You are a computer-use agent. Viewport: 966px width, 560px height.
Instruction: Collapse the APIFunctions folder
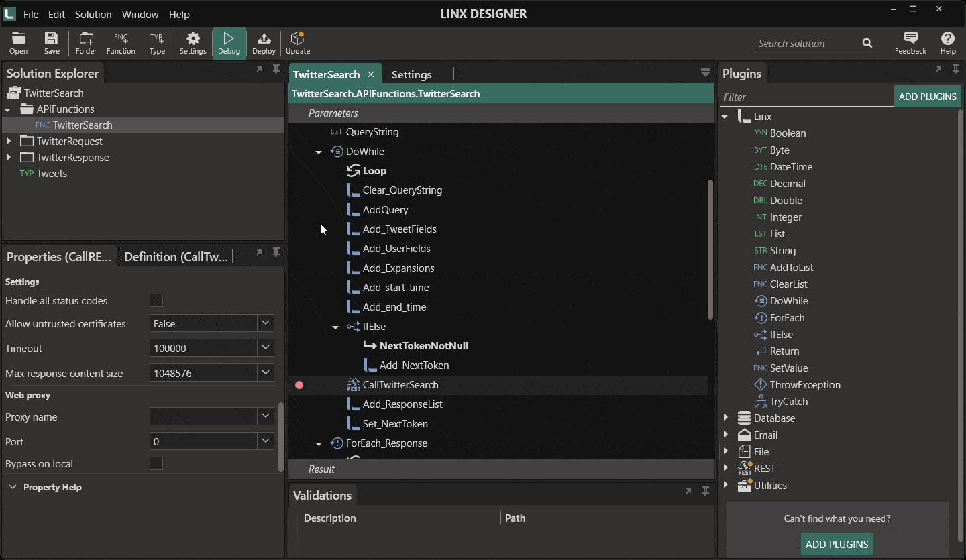point(8,109)
